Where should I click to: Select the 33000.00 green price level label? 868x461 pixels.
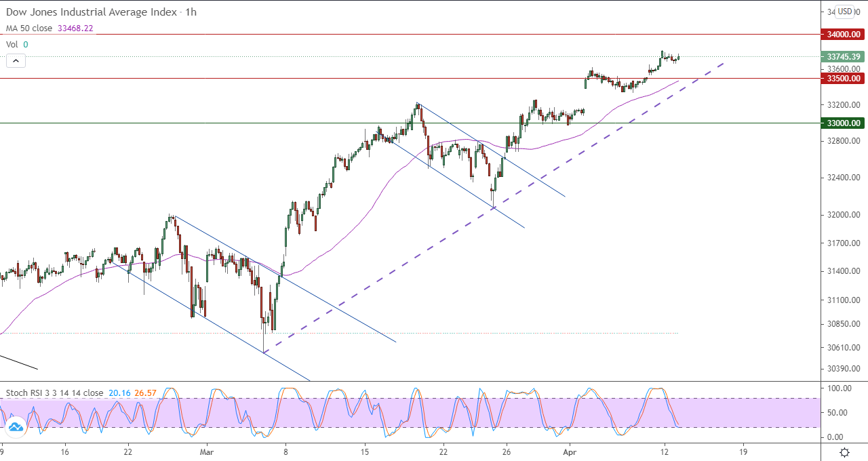843,123
